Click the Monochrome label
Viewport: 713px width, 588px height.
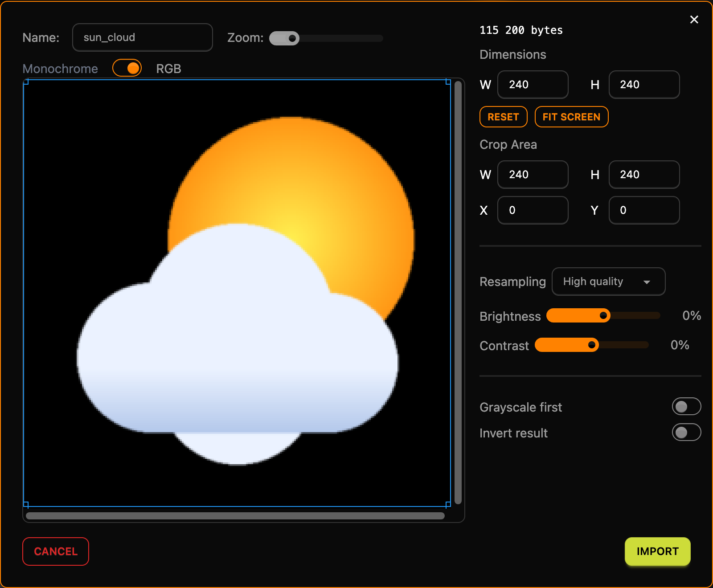[60, 69]
